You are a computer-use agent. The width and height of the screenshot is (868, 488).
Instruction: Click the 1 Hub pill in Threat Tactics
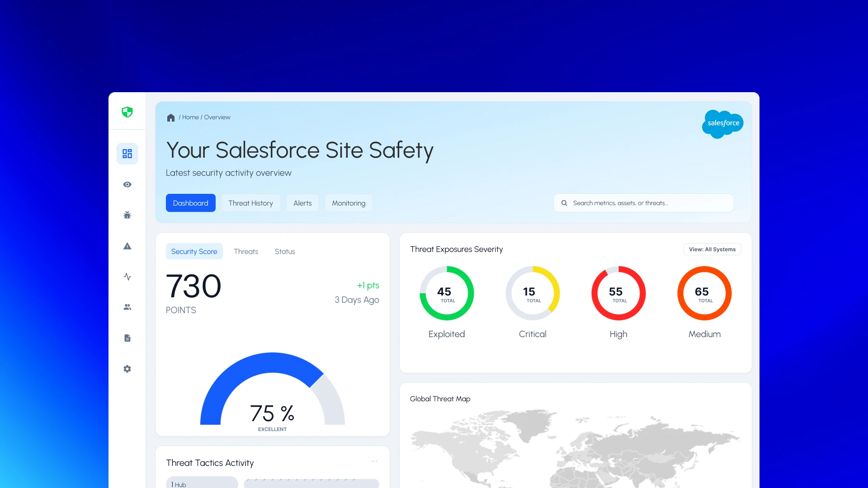(x=202, y=483)
